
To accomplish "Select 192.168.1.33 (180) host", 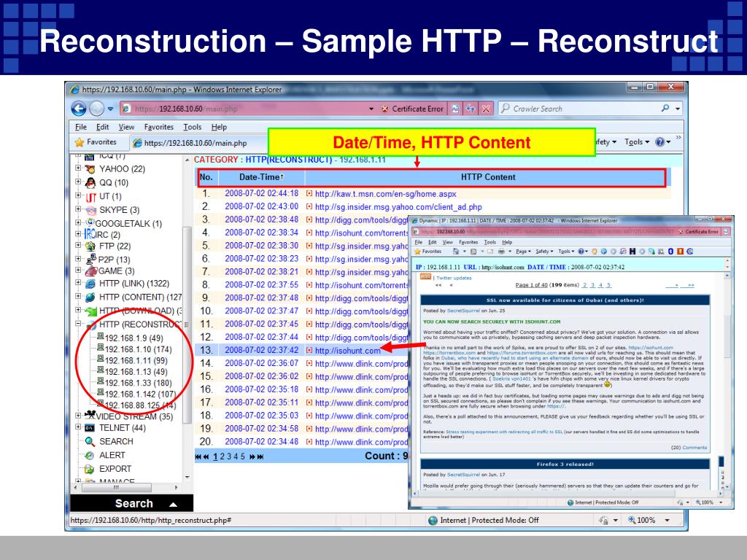I will pyautogui.click(x=138, y=384).
